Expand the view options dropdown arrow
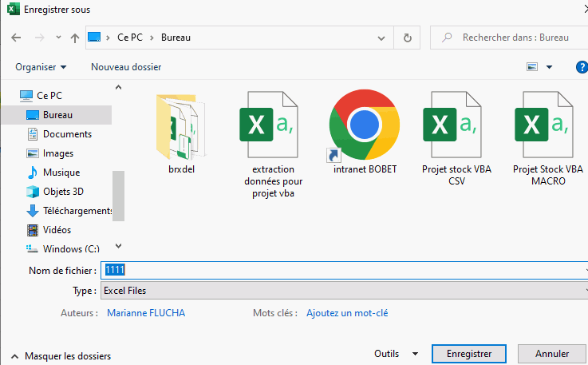The width and height of the screenshot is (588, 365). tap(549, 67)
